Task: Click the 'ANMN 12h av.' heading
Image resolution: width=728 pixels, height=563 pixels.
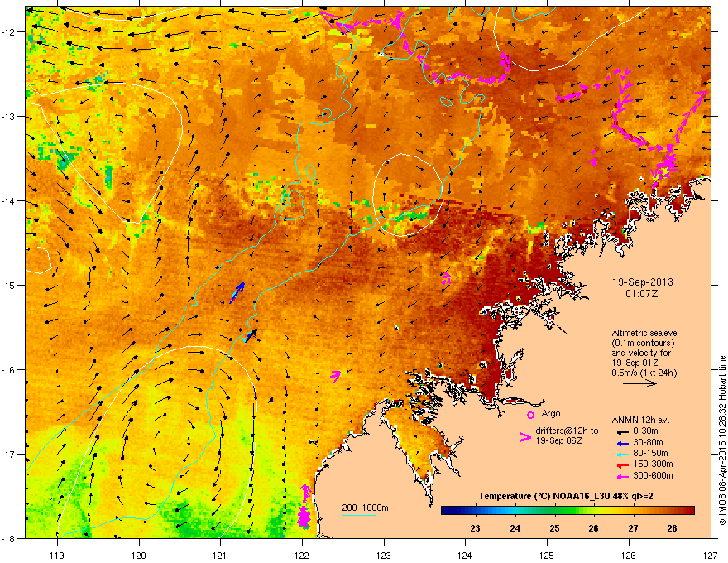Action: [x=640, y=421]
